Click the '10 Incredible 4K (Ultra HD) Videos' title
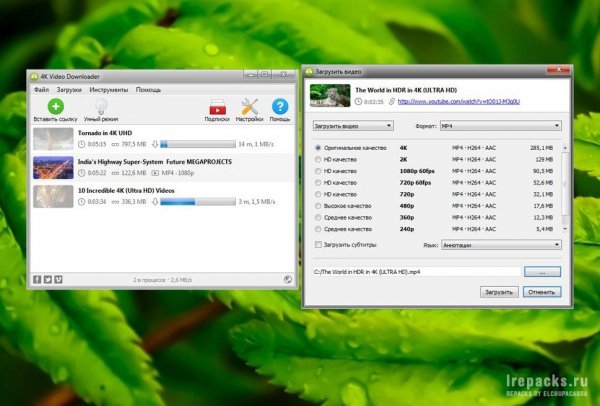The image size is (600, 406). [126, 191]
